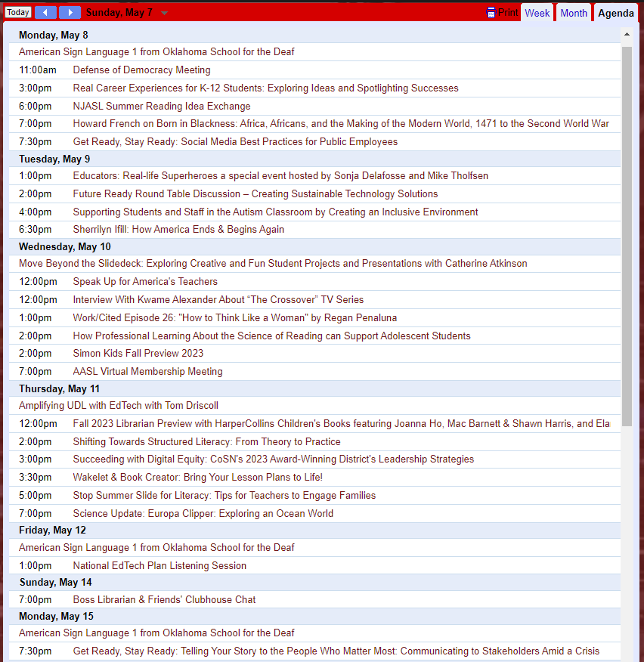Click the Friday, May 12 date header
The image size is (644, 662).
tap(52, 531)
